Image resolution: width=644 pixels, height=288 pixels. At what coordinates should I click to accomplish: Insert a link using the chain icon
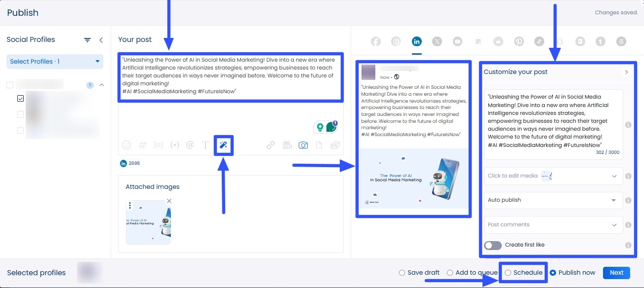pyautogui.click(x=271, y=145)
